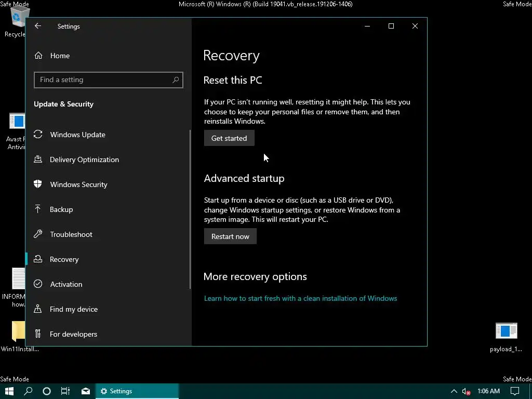Click the Activation checkmark icon
Image resolution: width=532 pixels, height=399 pixels.
point(38,284)
